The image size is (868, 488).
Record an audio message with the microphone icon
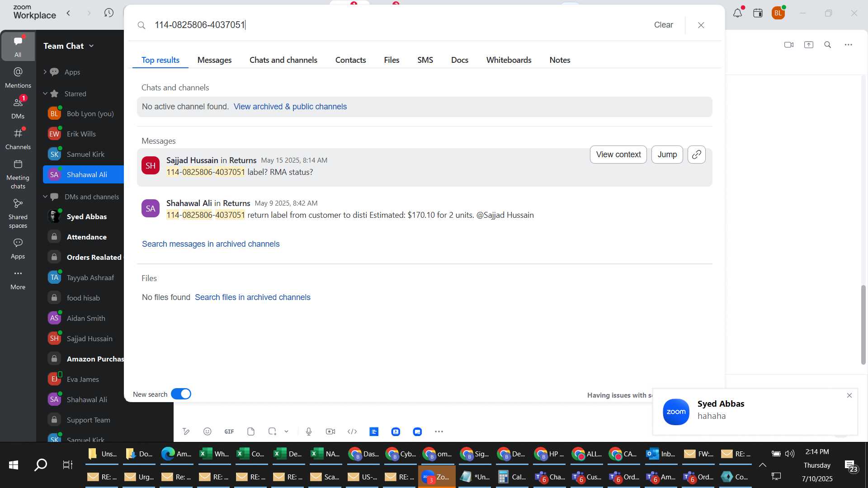pos(309,432)
